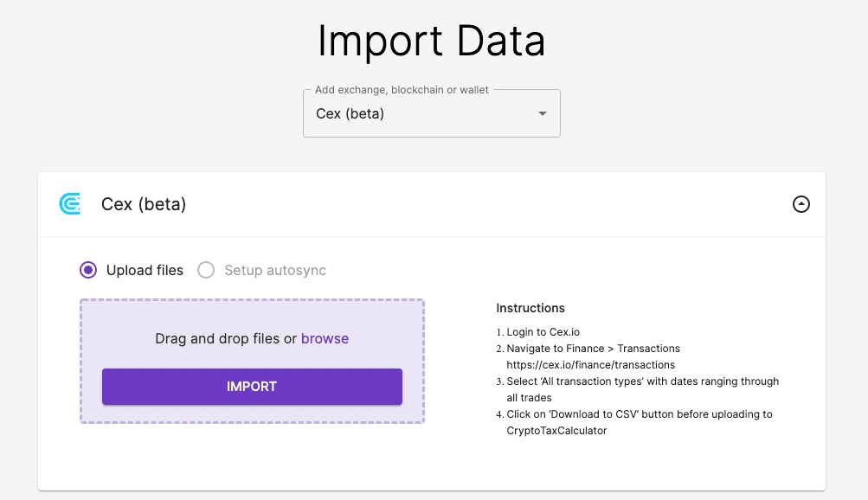Select the Setup autosync radio button
Image resolution: width=868 pixels, height=500 pixels.
(x=206, y=270)
